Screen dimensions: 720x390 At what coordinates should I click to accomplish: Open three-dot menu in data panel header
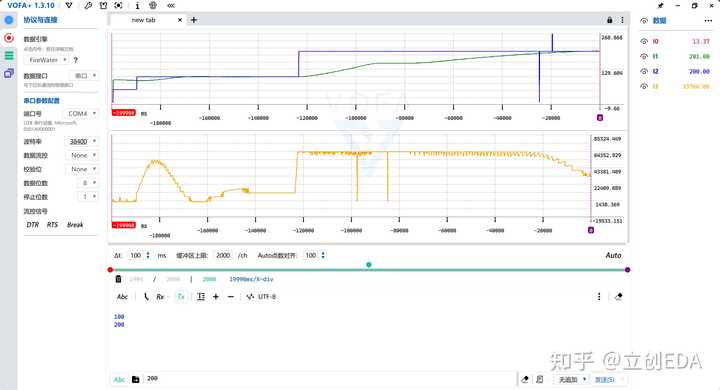point(708,20)
